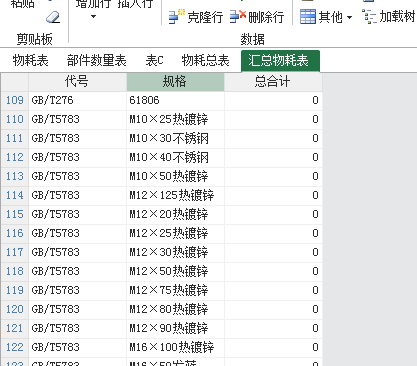
Task: Select row number 113
Action: click(15, 176)
